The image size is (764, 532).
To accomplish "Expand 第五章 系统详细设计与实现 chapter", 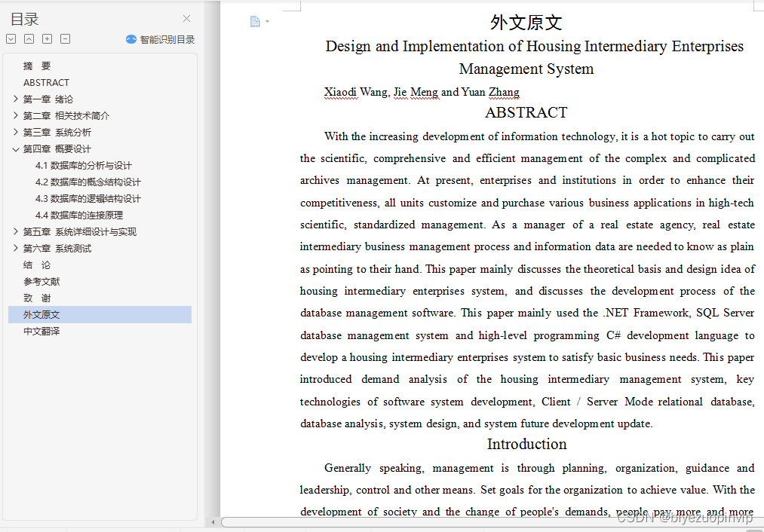I will 16,231.
